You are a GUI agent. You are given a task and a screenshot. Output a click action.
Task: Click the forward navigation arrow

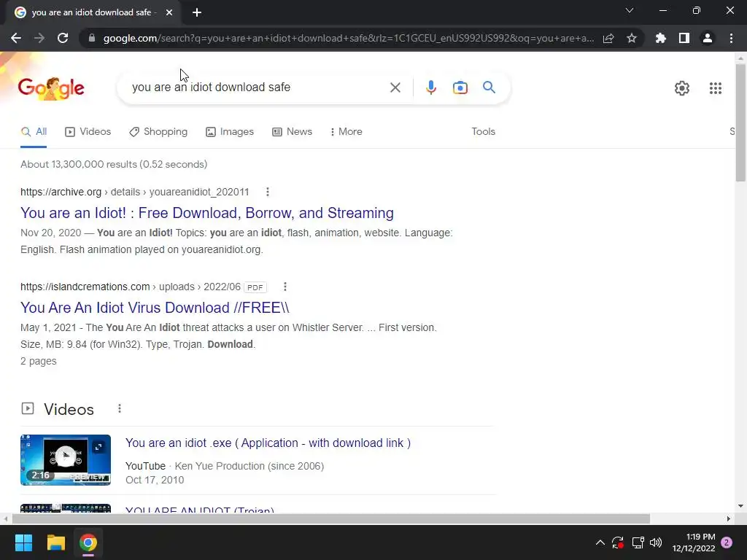[39, 38]
